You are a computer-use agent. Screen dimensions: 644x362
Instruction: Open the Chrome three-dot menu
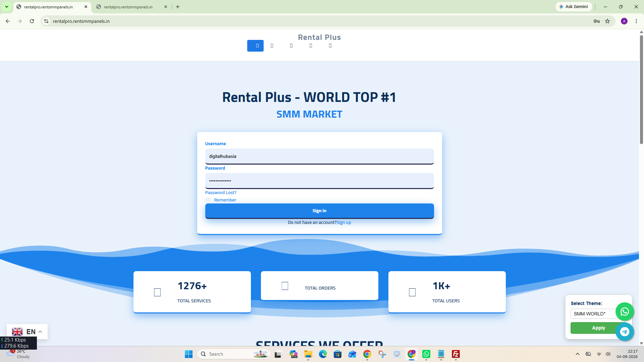coord(636,21)
